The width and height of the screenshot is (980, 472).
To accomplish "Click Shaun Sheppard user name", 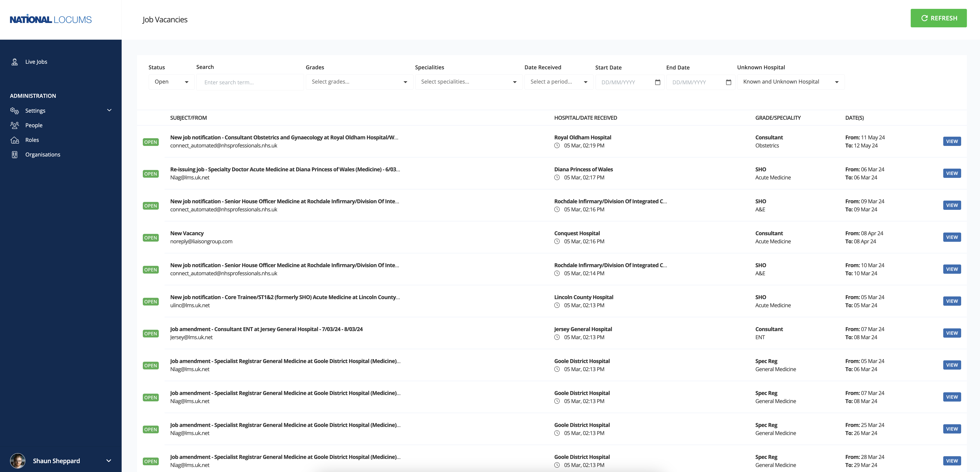I will (56, 461).
